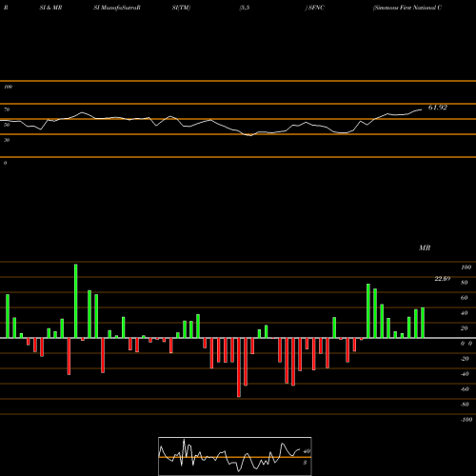
Task: Click the '(5,5' parameter text
Action: point(245,8)
